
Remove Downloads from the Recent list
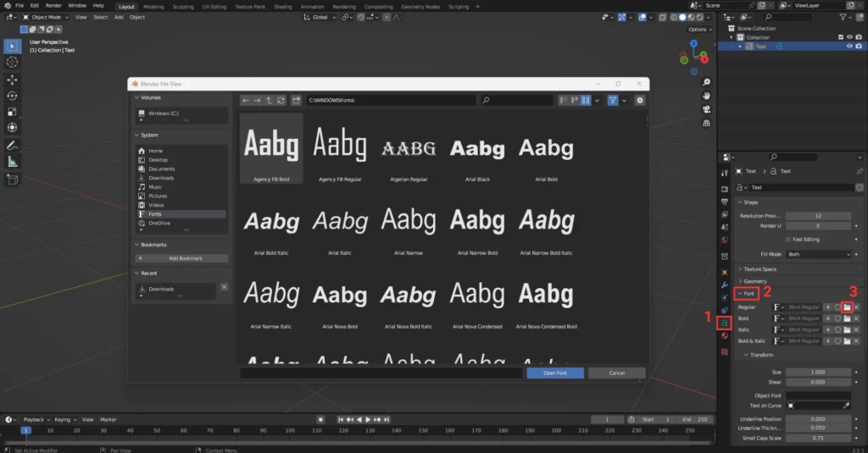[224, 286]
